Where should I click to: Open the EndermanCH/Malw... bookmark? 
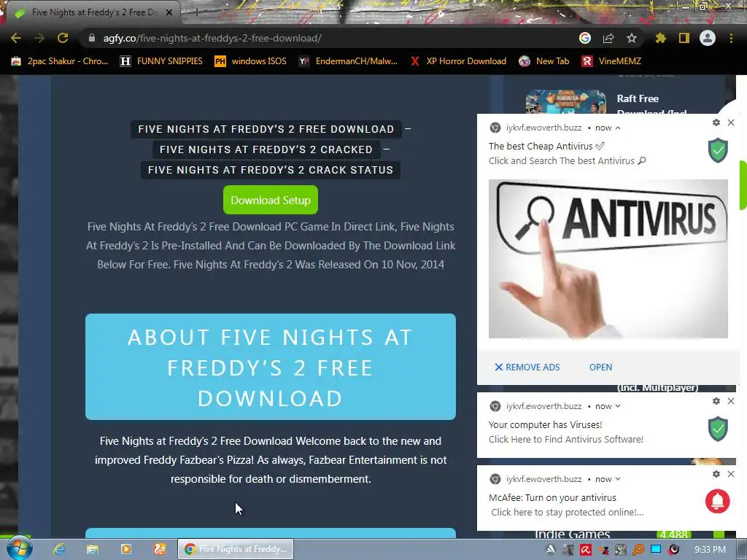click(x=348, y=61)
